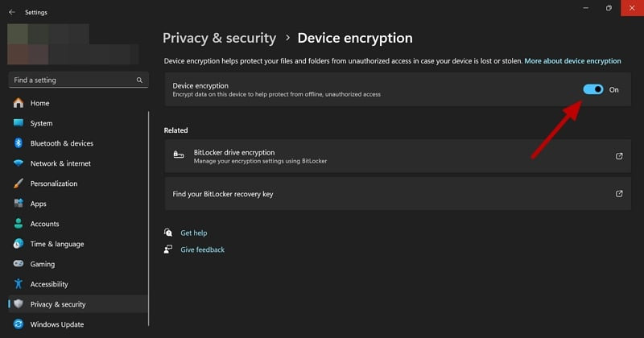
Task: Click the BitLocker drive encryption external-link icon
Action: [x=619, y=156]
